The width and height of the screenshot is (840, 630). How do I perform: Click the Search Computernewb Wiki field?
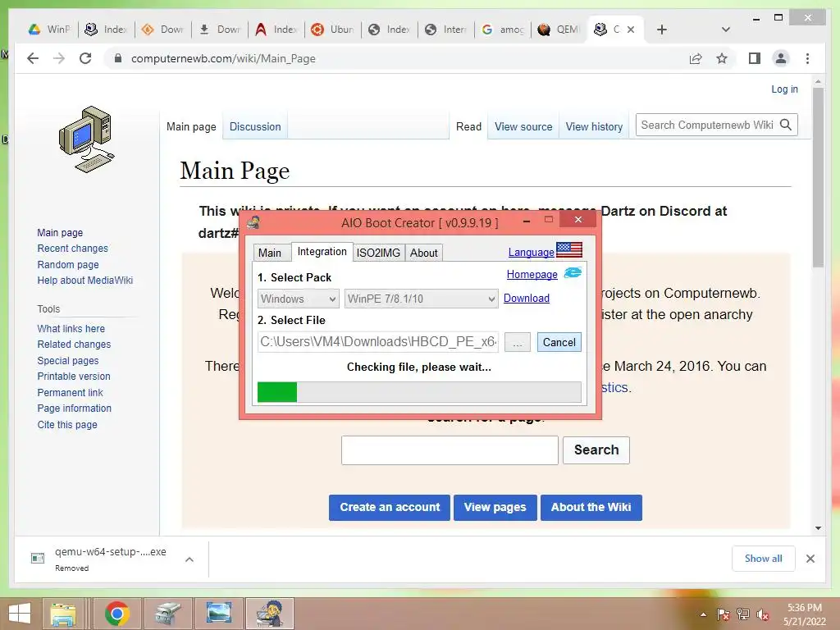coord(707,125)
